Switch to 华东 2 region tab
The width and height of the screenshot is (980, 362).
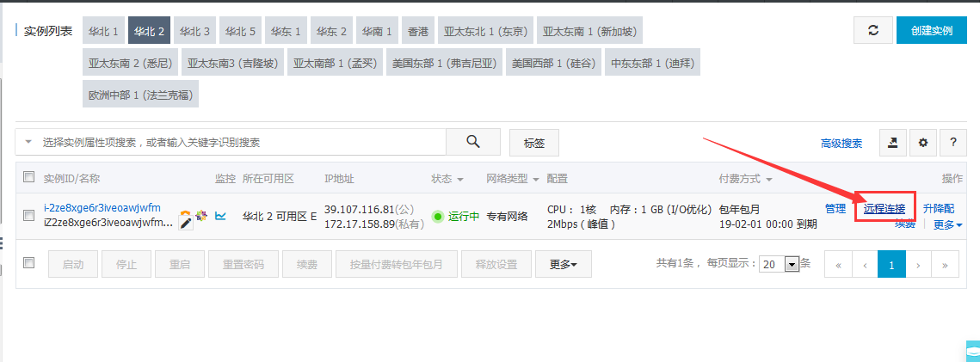click(332, 31)
